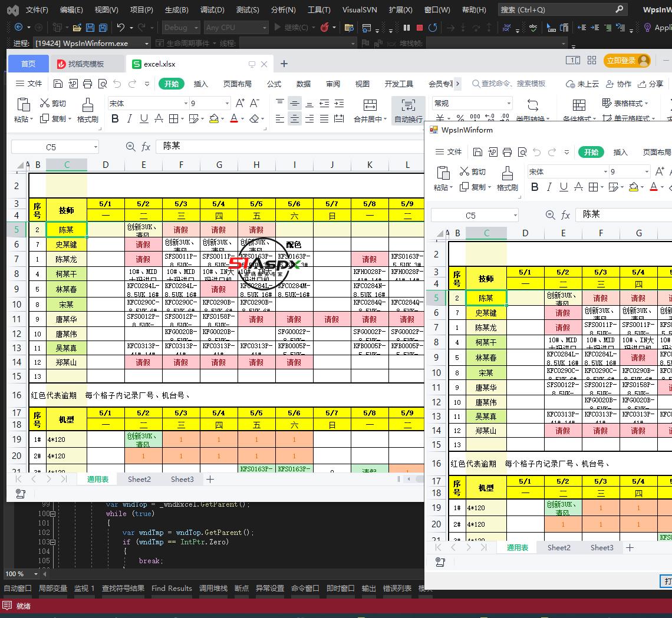The width and height of the screenshot is (672, 618).
Task: Open the Debug configuration dropdown in Visual Studio
Action: click(x=182, y=28)
